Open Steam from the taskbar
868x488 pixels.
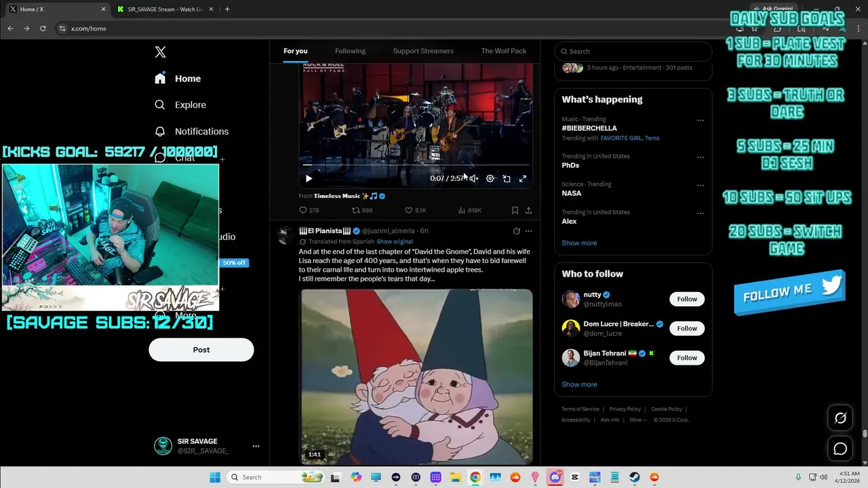[x=635, y=477]
